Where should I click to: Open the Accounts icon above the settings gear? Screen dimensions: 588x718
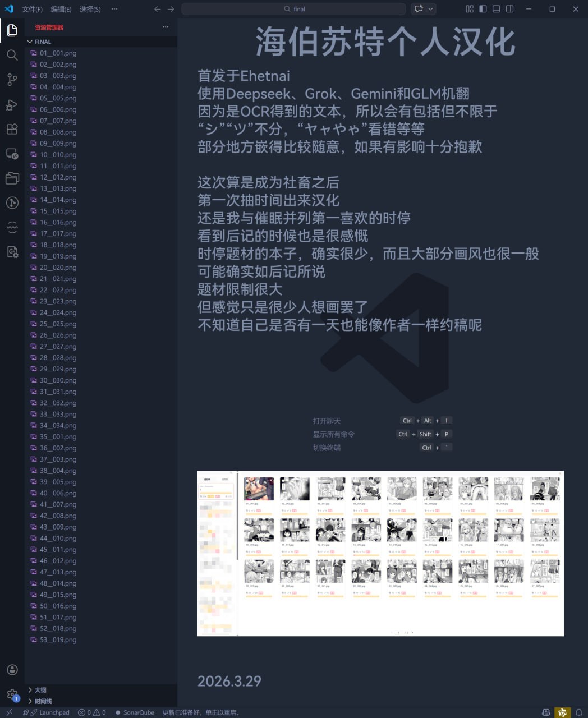(x=12, y=669)
